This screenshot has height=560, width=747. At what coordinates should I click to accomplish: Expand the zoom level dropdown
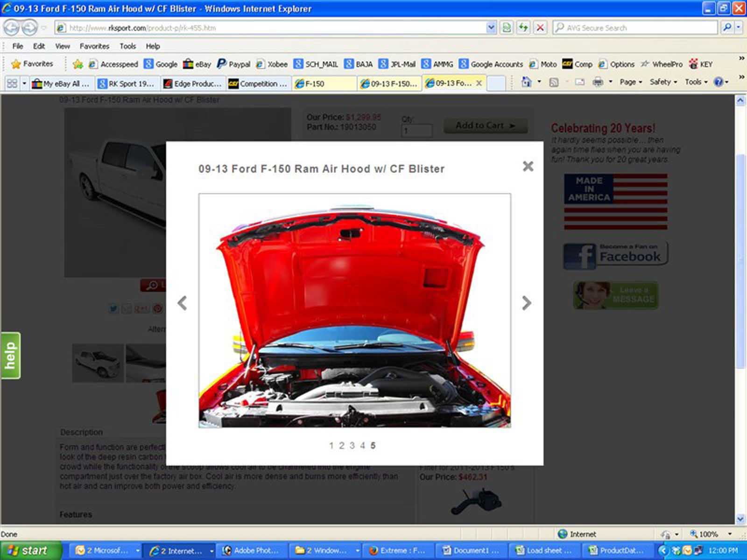click(730, 534)
